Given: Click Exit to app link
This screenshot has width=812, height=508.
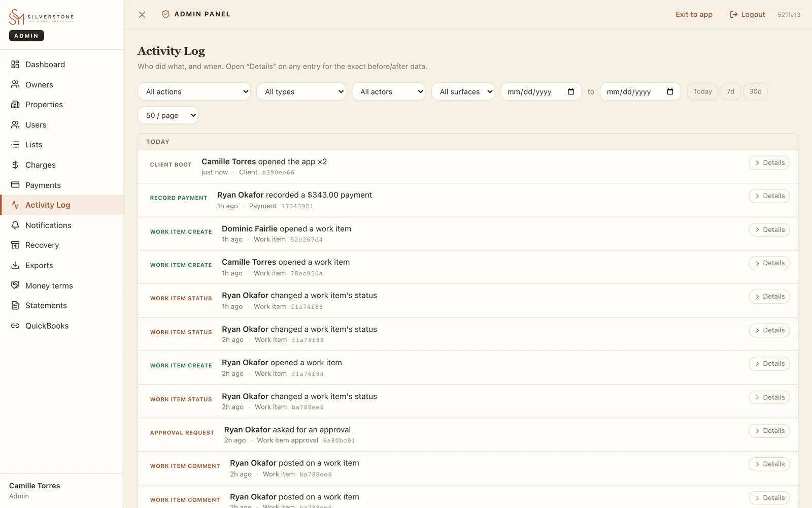Looking at the screenshot, I should [694, 14].
